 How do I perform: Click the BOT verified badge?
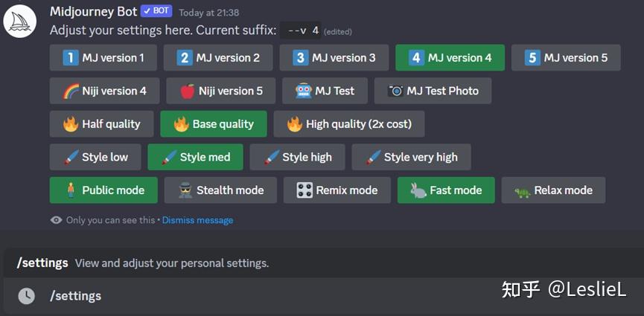156,11
